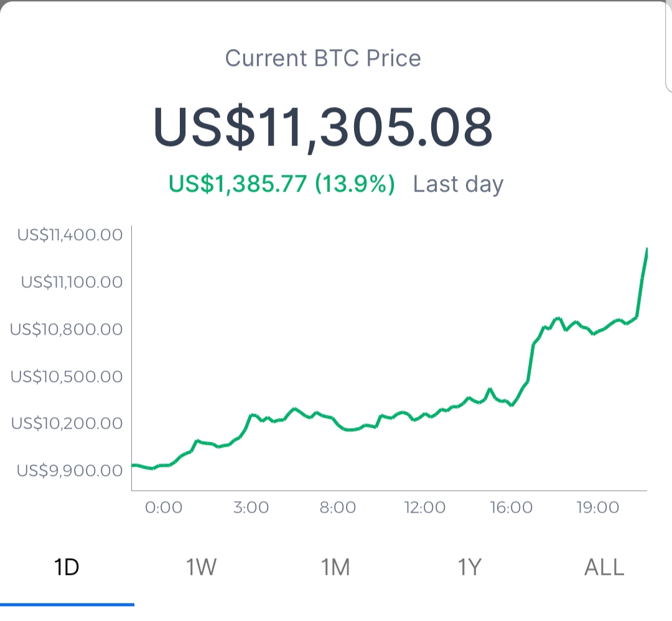Select the 1D time range tab
Viewport: 672px width, 621px height.
(x=67, y=567)
